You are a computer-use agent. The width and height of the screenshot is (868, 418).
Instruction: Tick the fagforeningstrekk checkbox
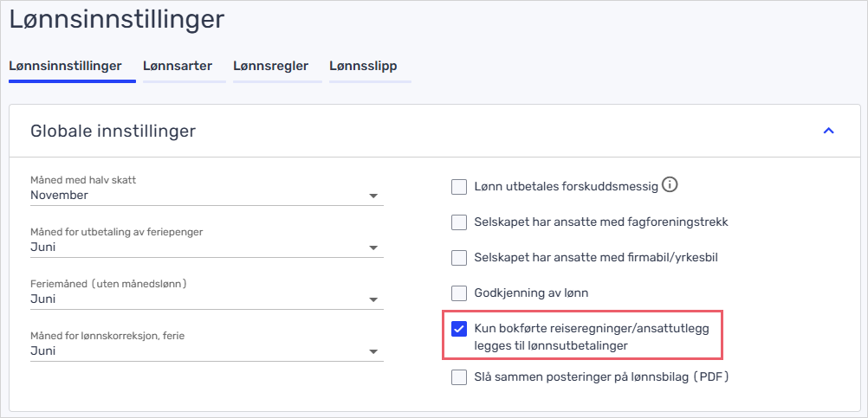tap(459, 222)
